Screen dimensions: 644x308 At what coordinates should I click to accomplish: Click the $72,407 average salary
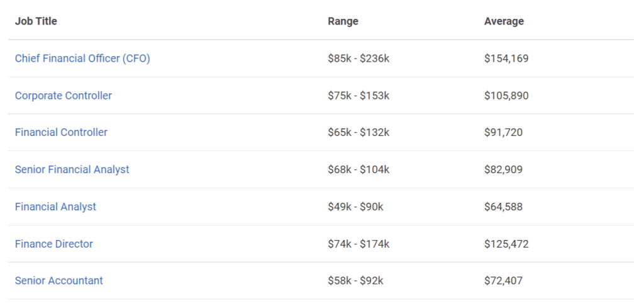pyautogui.click(x=504, y=281)
